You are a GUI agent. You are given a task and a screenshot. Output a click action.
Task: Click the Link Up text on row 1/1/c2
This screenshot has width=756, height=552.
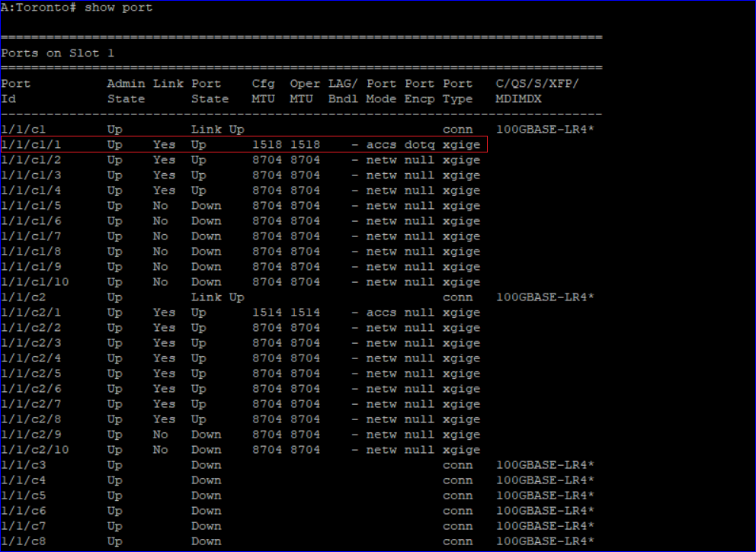219,297
